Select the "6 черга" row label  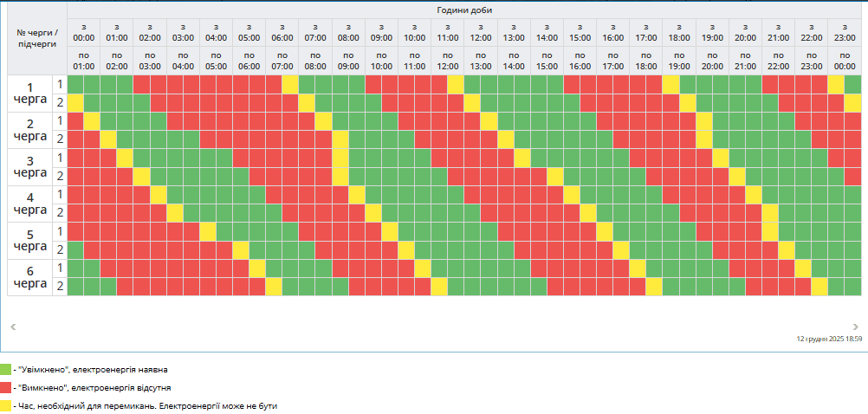click(x=30, y=277)
